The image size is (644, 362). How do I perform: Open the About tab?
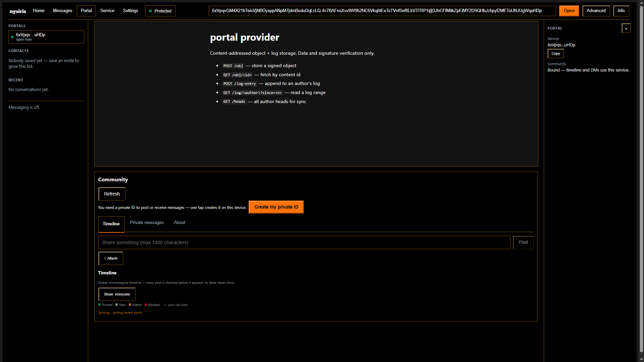tap(179, 223)
